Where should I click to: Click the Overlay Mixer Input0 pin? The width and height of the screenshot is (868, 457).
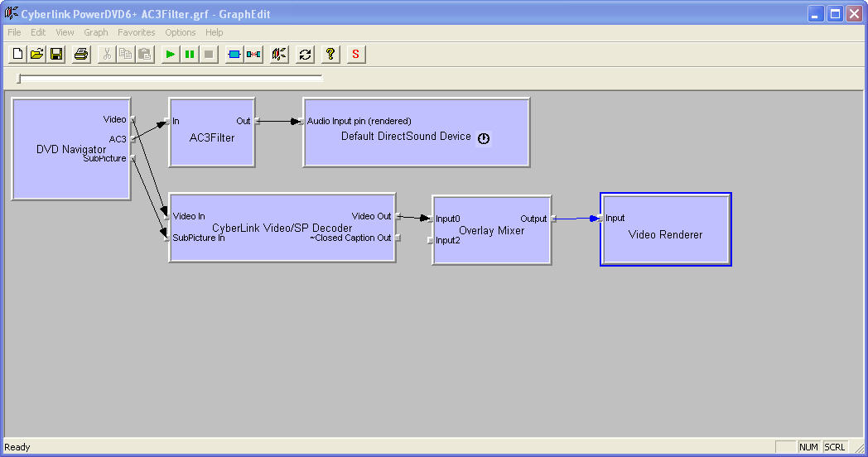[431, 219]
